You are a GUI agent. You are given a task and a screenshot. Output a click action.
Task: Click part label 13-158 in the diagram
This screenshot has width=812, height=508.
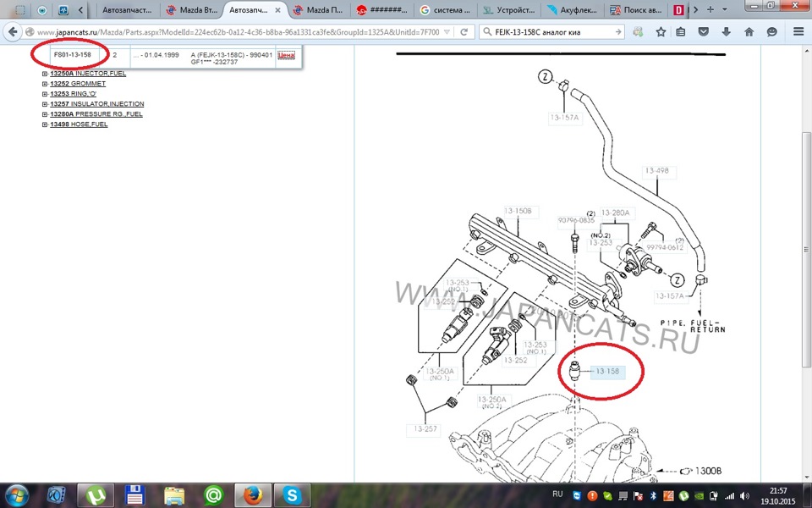pos(607,371)
